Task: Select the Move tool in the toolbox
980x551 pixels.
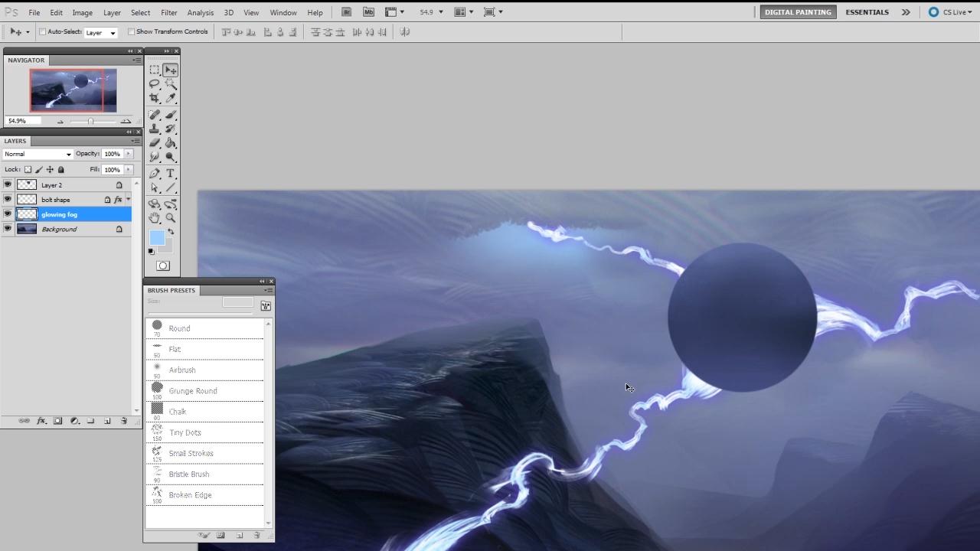Action: pyautogui.click(x=170, y=70)
